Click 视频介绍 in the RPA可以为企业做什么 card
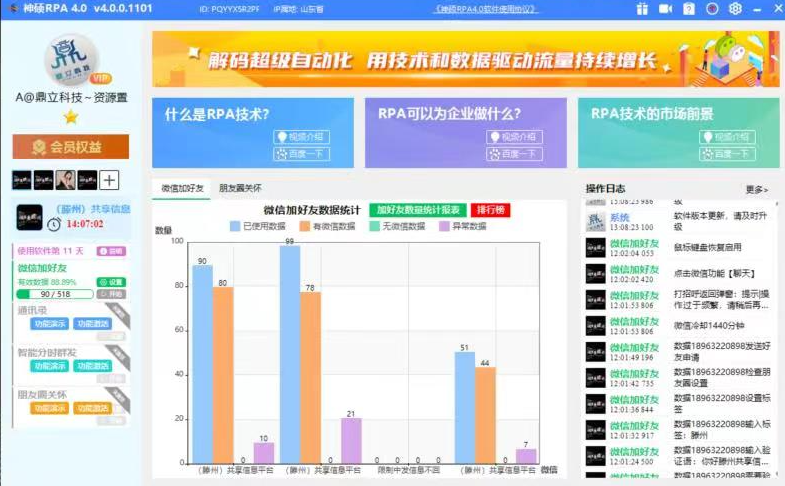Screen dimensions: 785x486 (x=514, y=137)
